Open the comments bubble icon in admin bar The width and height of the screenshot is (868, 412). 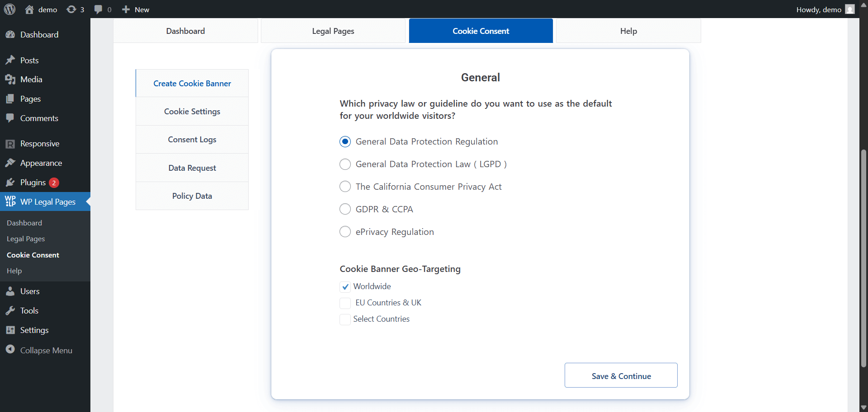click(98, 9)
